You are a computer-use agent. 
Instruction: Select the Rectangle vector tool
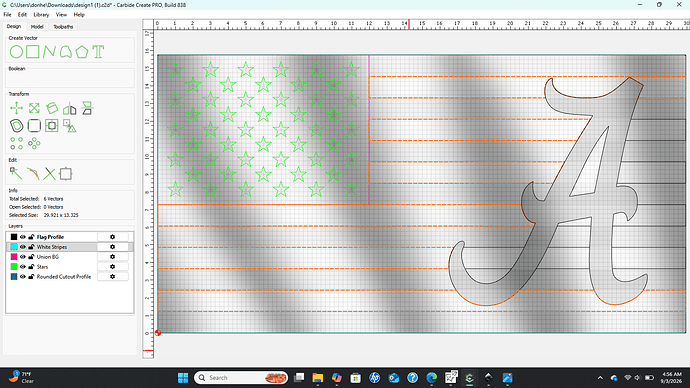tap(33, 52)
